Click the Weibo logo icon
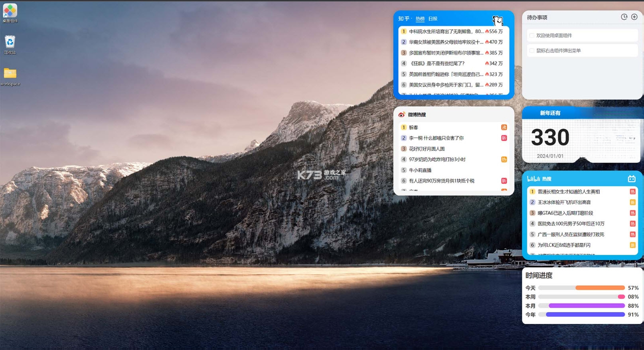644x350 pixels. point(402,115)
